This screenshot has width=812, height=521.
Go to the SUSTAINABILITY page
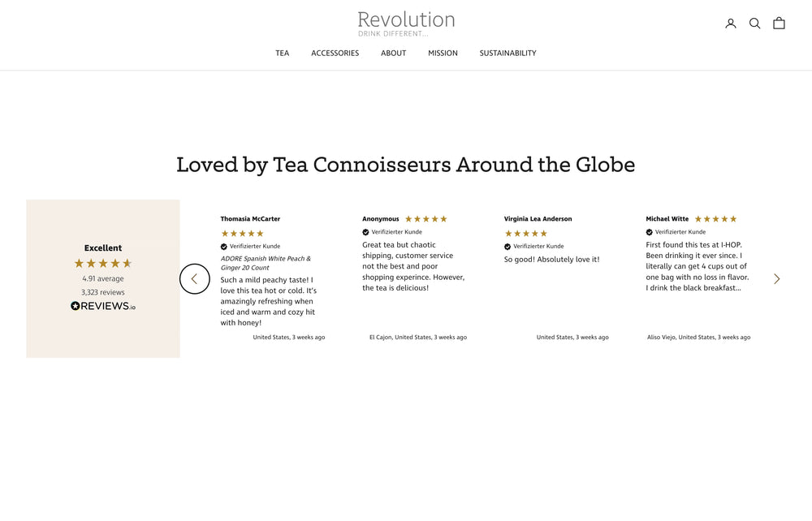[x=508, y=54]
